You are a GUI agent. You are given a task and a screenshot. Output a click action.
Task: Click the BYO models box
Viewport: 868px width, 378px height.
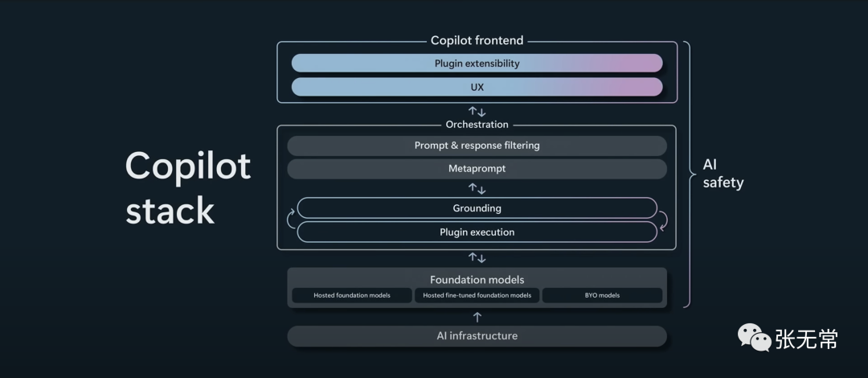click(x=602, y=295)
